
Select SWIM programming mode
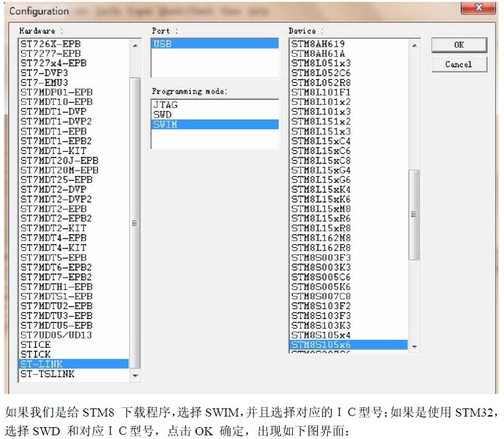coord(215,124)
